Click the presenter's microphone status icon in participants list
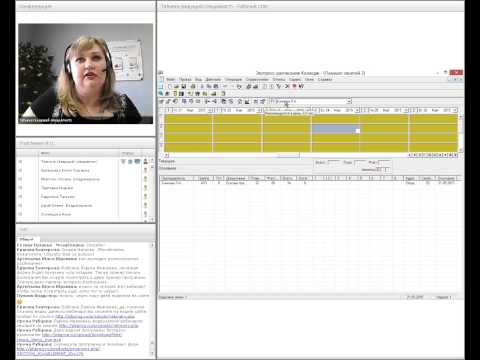480x360 pixels. 123,162
